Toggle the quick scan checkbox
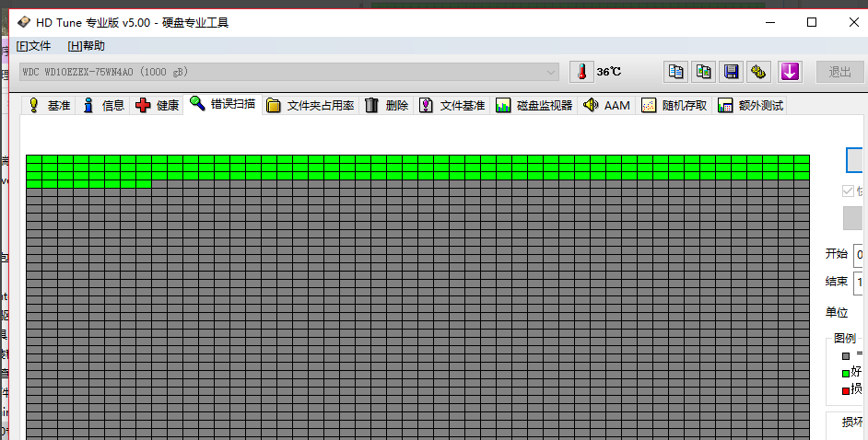Viewport: 868px width, 440px height. [x=849, y=191]
